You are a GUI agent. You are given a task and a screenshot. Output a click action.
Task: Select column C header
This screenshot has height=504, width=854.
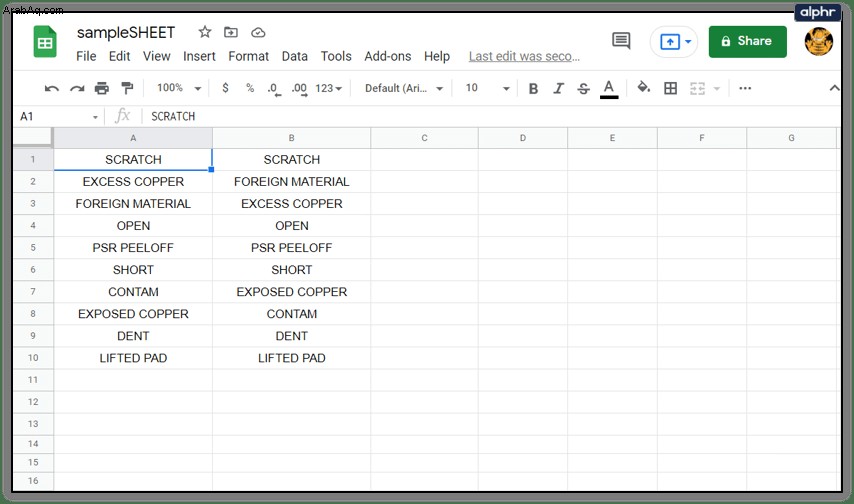(424, 138)
